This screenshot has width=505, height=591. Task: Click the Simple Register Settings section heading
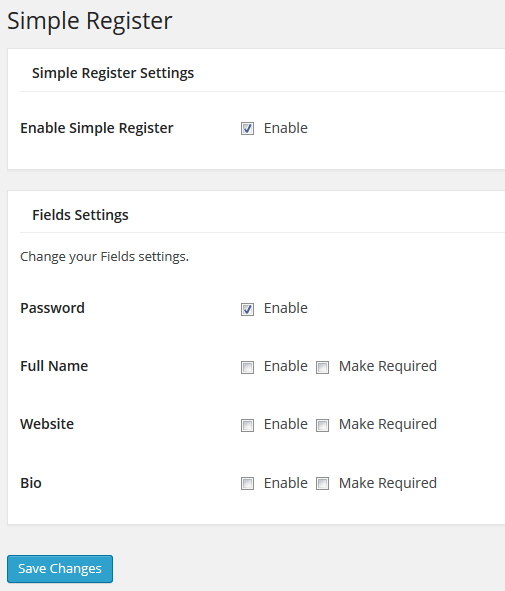113,73
